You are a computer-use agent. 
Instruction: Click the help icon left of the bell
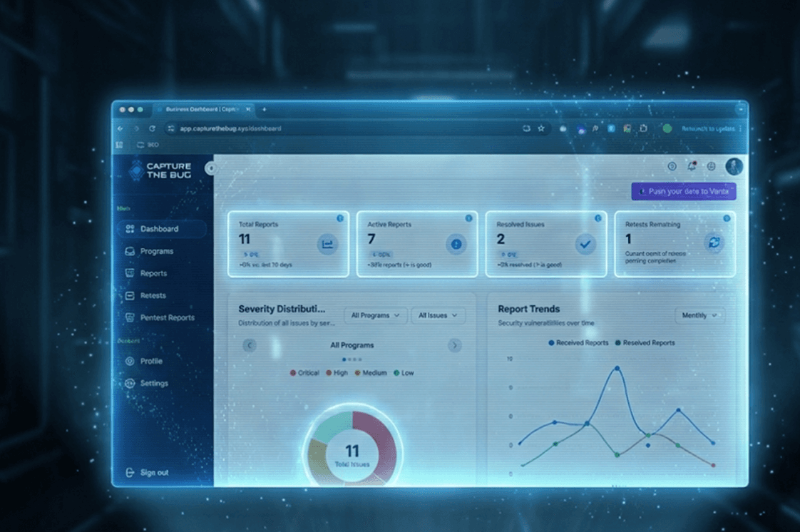click(x=672, y=166)
